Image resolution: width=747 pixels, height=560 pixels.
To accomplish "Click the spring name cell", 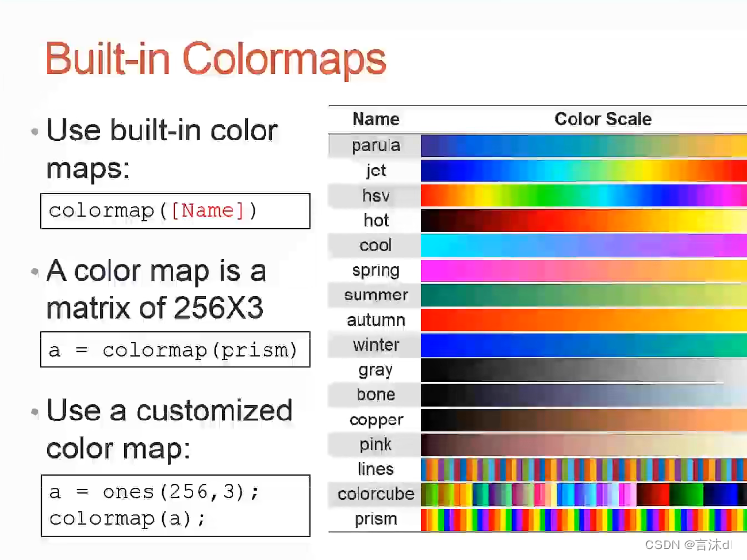I will (376, 271).
